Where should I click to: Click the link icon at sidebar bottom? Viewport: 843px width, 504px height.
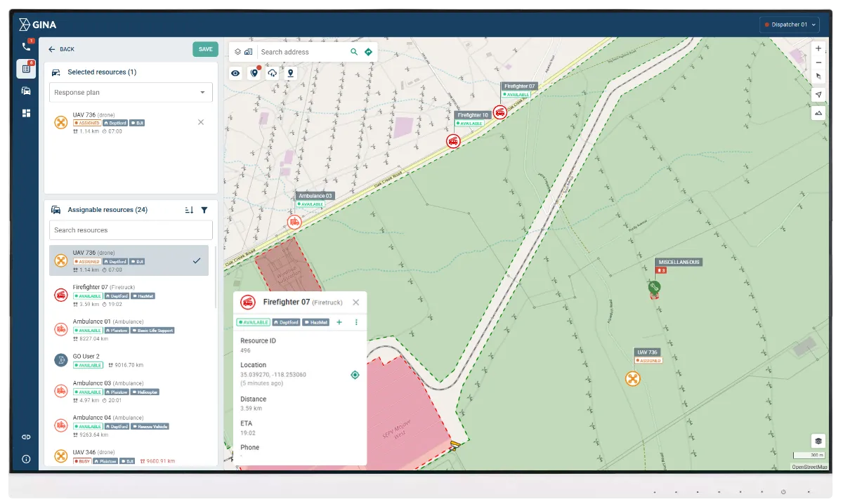tap(27, 437)
